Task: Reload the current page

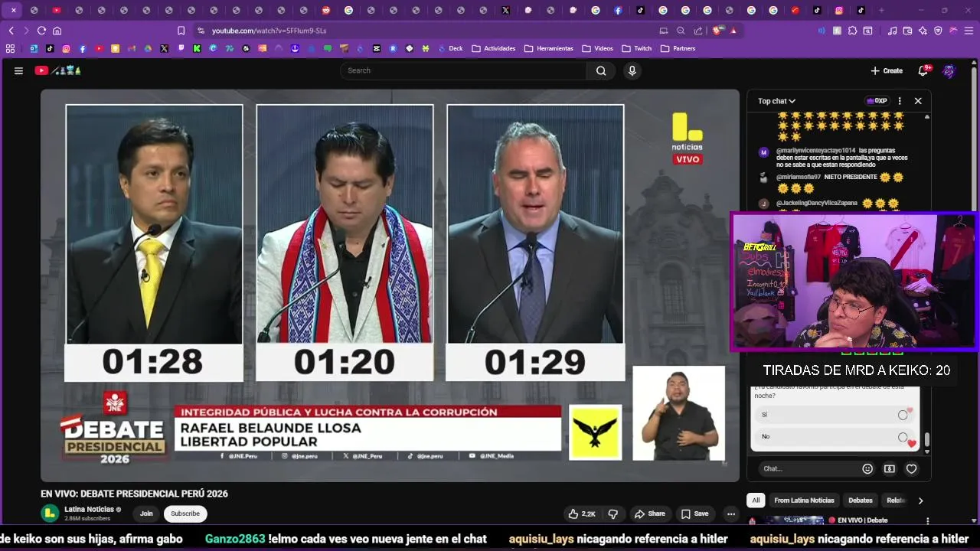Action: [x=41, y=31]
